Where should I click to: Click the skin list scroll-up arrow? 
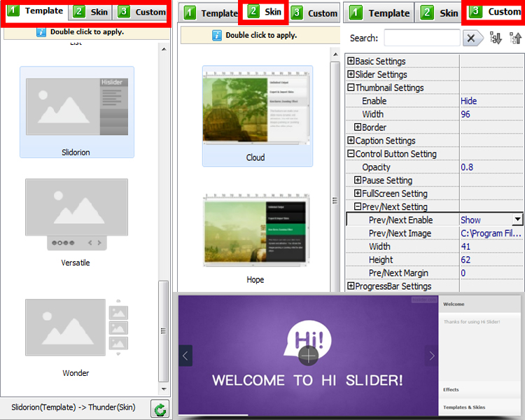tap(335, 55)
